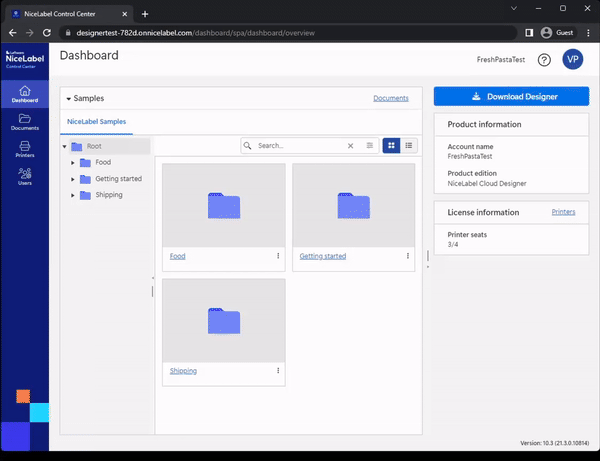This screenshot has height=461, width=600.
Task: Click the help question mark icon
Action: (x=544, y=60)
